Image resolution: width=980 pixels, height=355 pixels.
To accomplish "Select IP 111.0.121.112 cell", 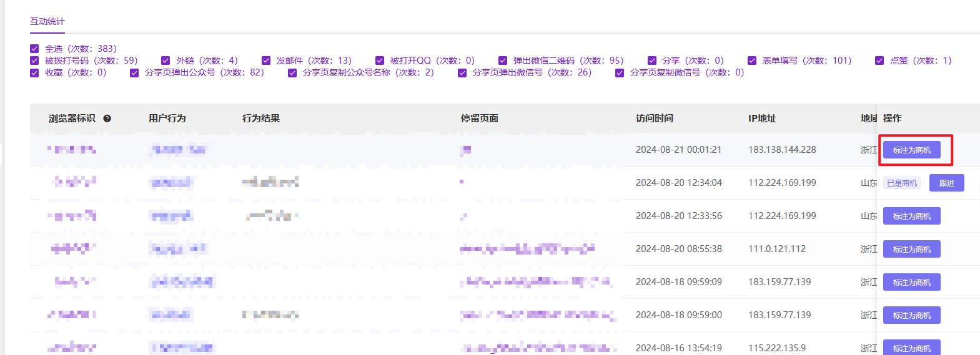I will pyautogui.click(x=777, y=249).
